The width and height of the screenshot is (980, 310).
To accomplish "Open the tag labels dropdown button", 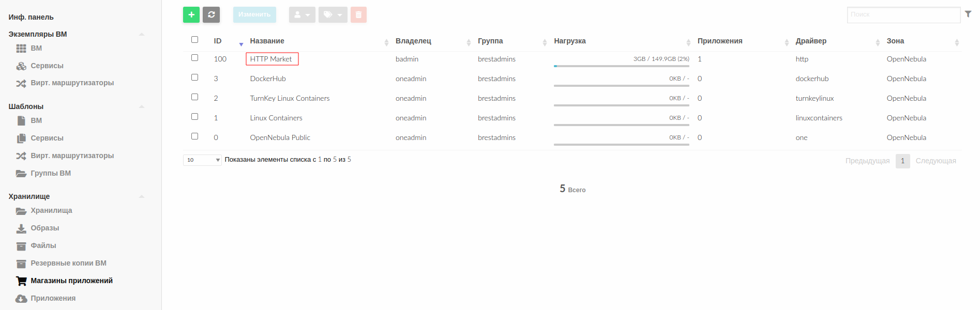I will coord(333,15).
